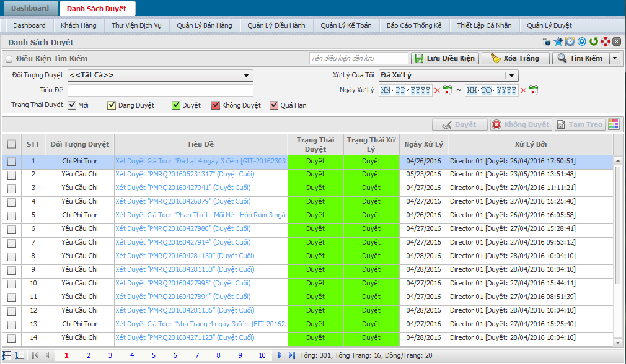The height and width of the screenshot is (364, 626).
Task: Expand the 'Xử Lý Của Tôi' dropdown
Action: coord(511,76)
